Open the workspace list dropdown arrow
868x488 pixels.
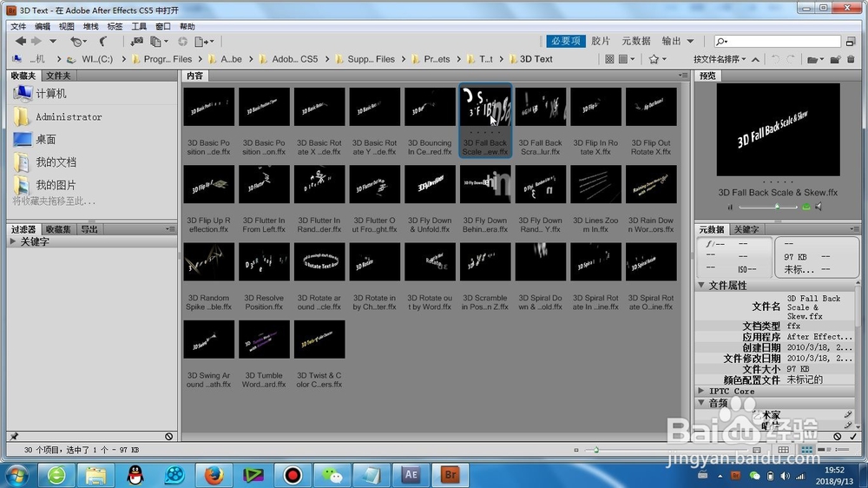point(690,42)
